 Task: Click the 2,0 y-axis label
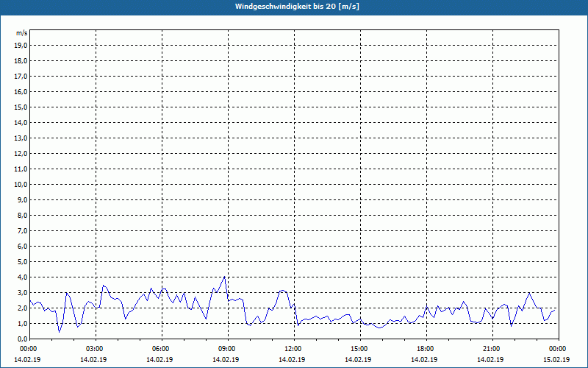click(x=22, y=308)
